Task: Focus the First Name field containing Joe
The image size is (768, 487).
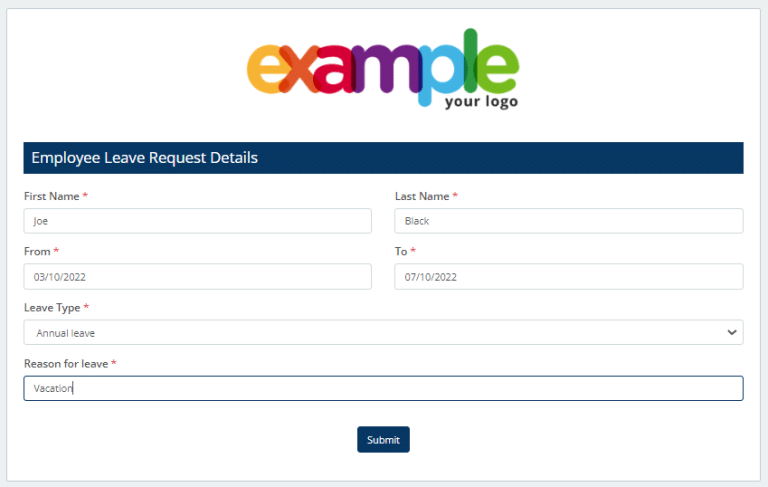Action: [x=197, y=221]
